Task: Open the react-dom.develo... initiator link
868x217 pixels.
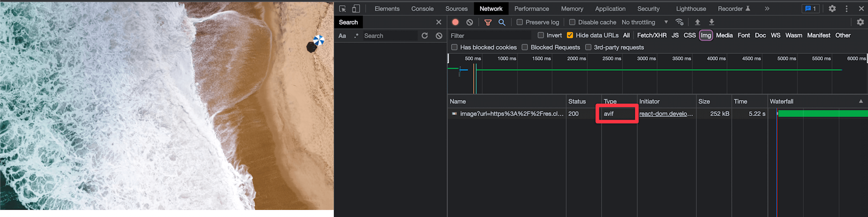Action: pos(666,113)
